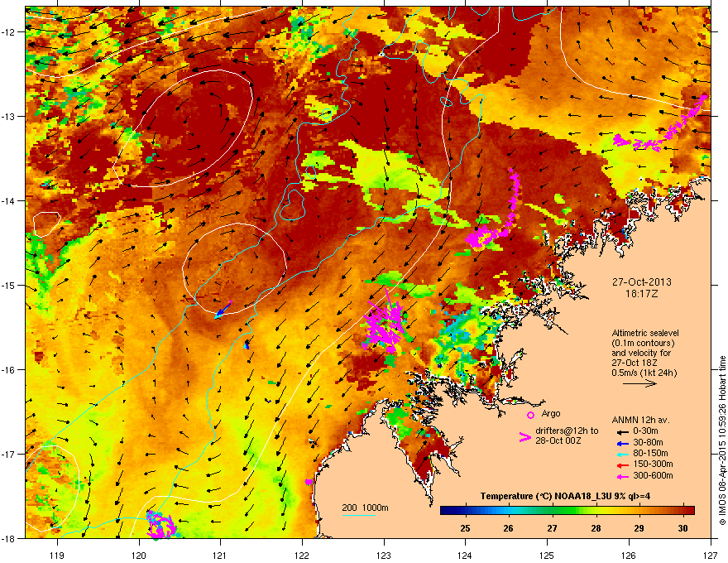Viewport: 728px width, 563px height.
Task: Click the temperature colorbar at 25 degrees
Action: (465, 511)
